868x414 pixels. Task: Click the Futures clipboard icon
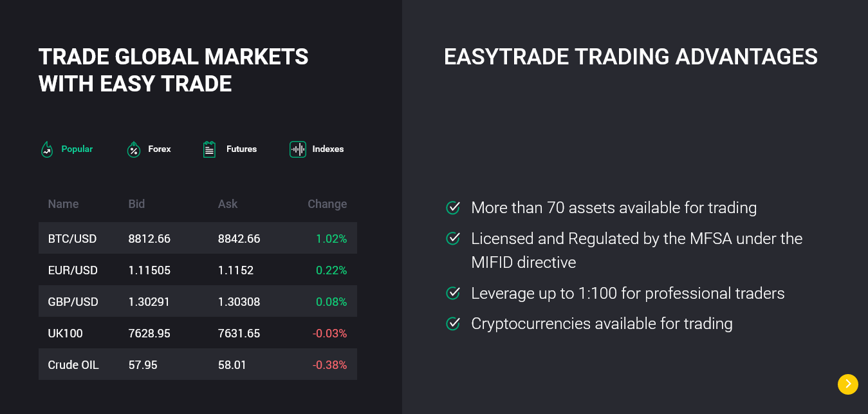click(209, 149)
